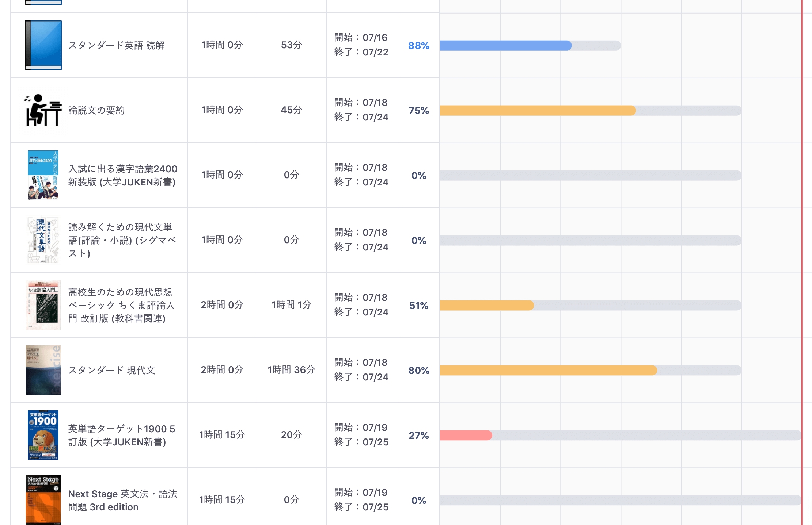Screen dimensions: 812x525
Task: Click the Next Stage book cover thumbnail
Action: [x=43, y=499]
